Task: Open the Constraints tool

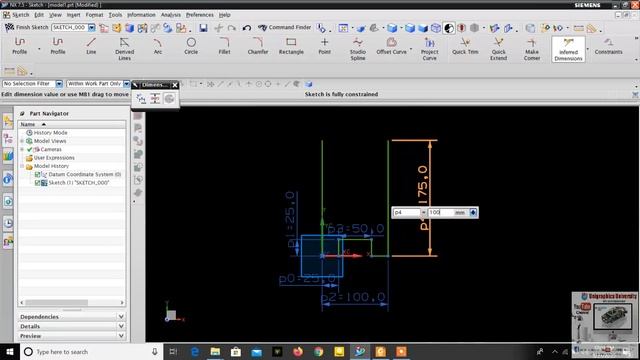Action: pyautogui.click(x=609, y=46)
